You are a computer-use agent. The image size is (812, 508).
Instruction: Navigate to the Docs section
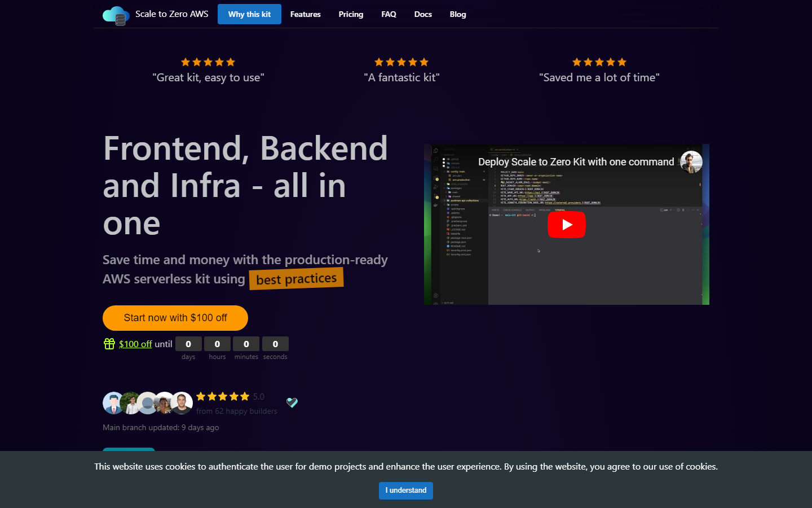(x=423, y=14)
